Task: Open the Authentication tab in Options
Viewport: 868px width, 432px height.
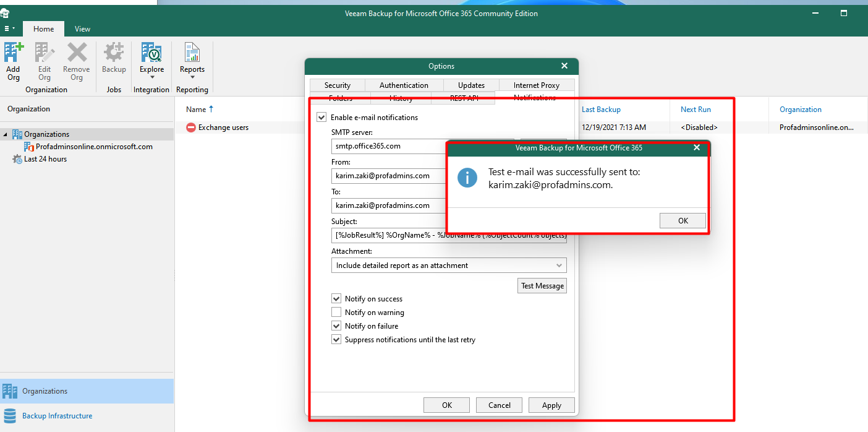Action: point(404,85)
